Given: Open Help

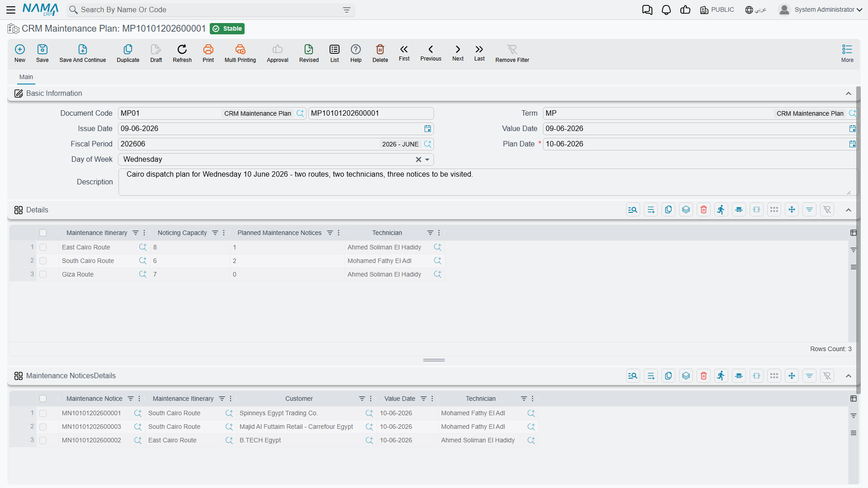Looking at the screenshot, I should tap(356, 53).
